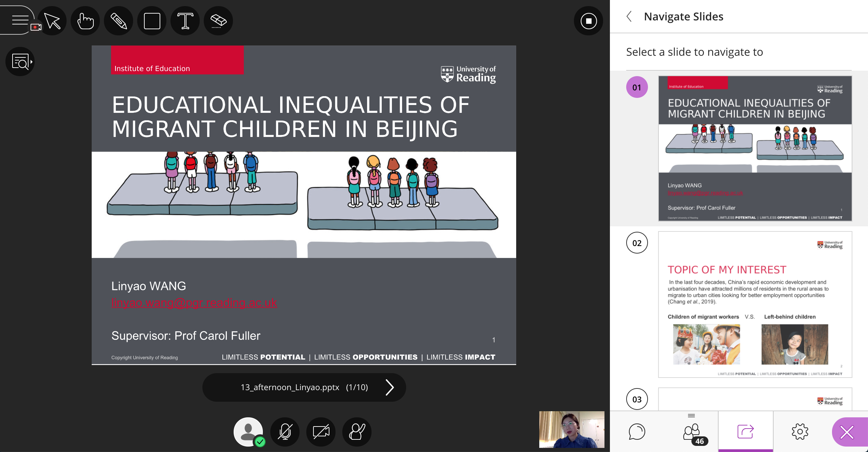
Task: Select the text annotation tool
Action: point(185,21)
